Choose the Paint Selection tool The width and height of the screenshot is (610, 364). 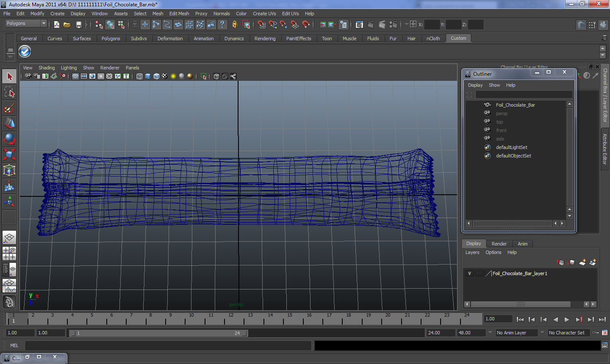[9, 108]
